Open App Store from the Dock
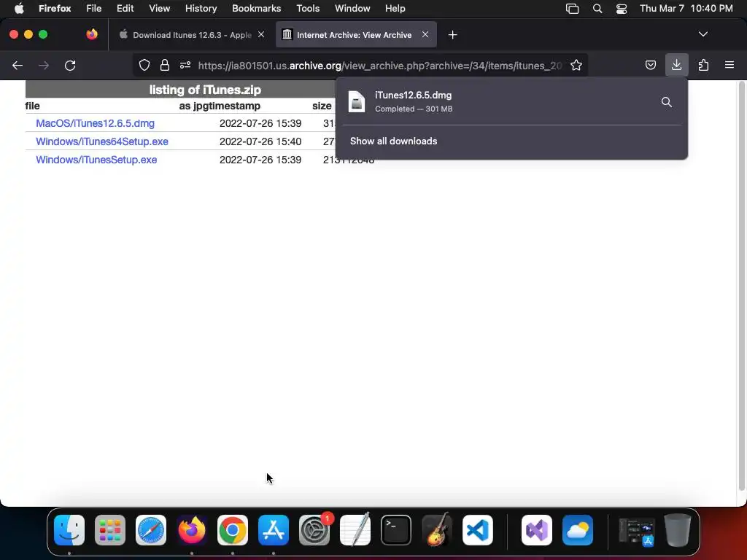 tap(274, 530)
